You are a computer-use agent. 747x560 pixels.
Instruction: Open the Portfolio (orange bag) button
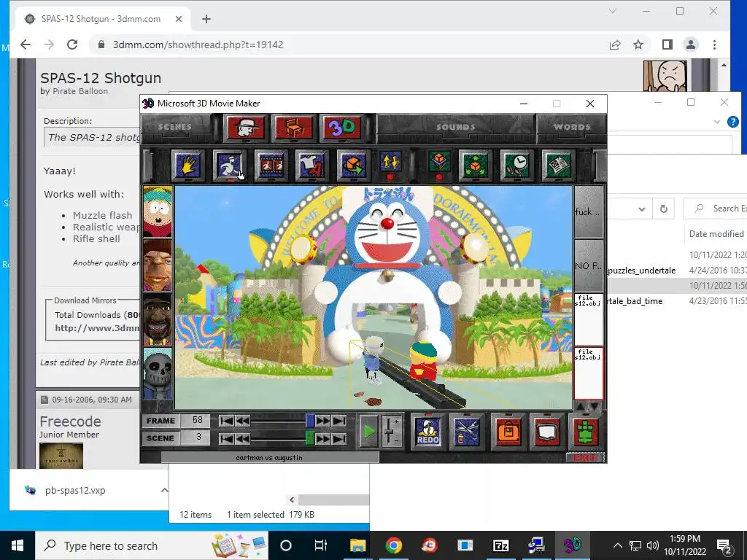click(508, 432)
